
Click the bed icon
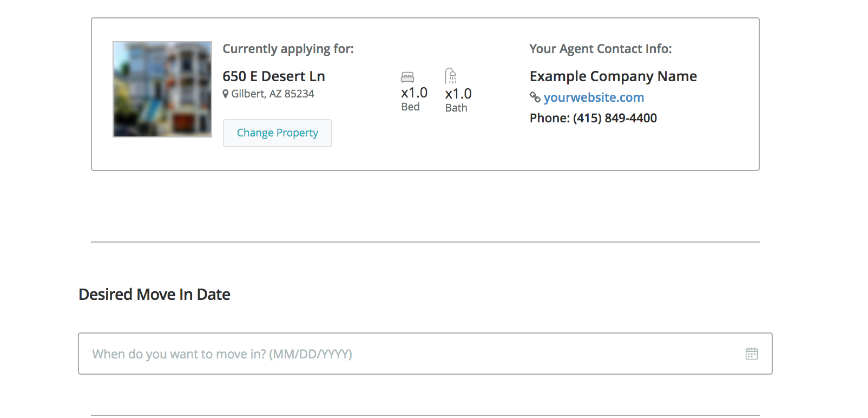point(407,77)
